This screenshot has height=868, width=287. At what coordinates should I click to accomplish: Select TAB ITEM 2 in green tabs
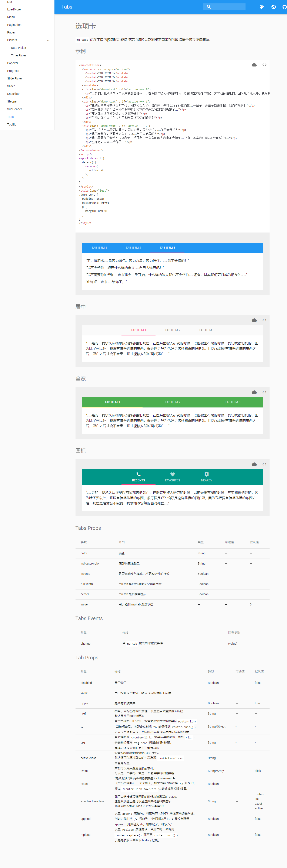click(172, 402)
